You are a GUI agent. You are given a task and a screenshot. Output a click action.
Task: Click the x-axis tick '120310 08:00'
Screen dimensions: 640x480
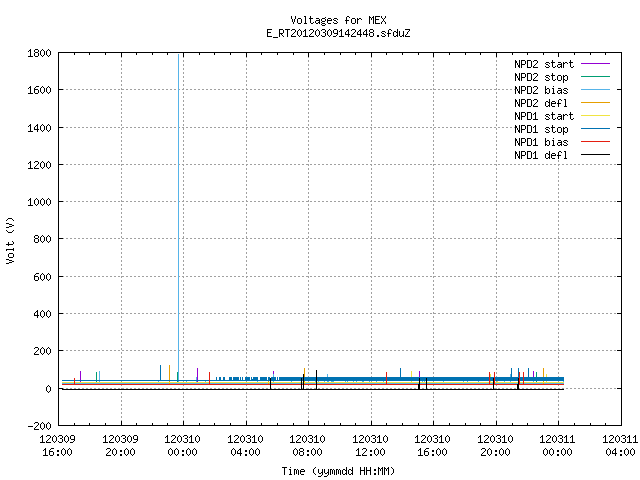(307, 446)
